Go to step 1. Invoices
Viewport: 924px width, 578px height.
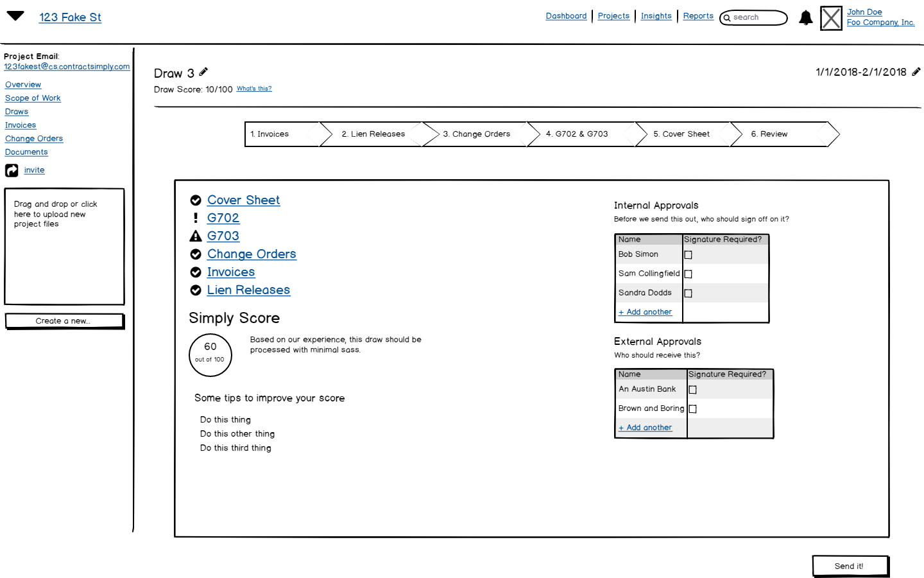288,134
